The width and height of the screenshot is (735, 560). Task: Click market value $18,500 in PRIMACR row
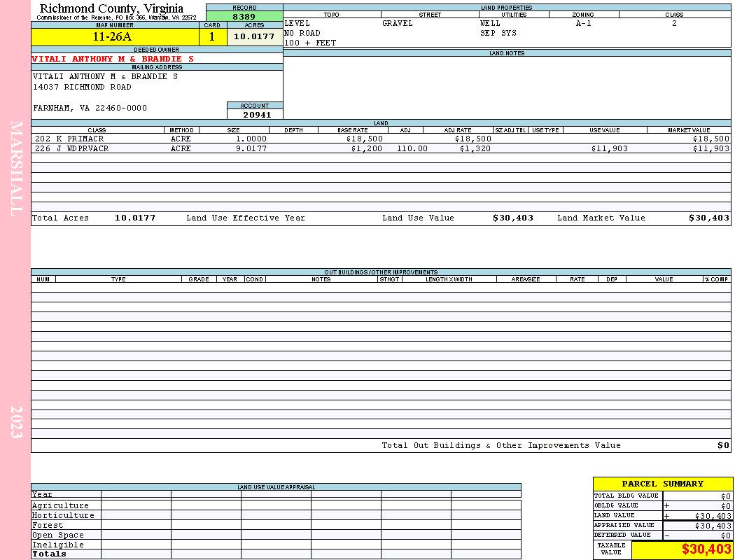click(711, 139)
